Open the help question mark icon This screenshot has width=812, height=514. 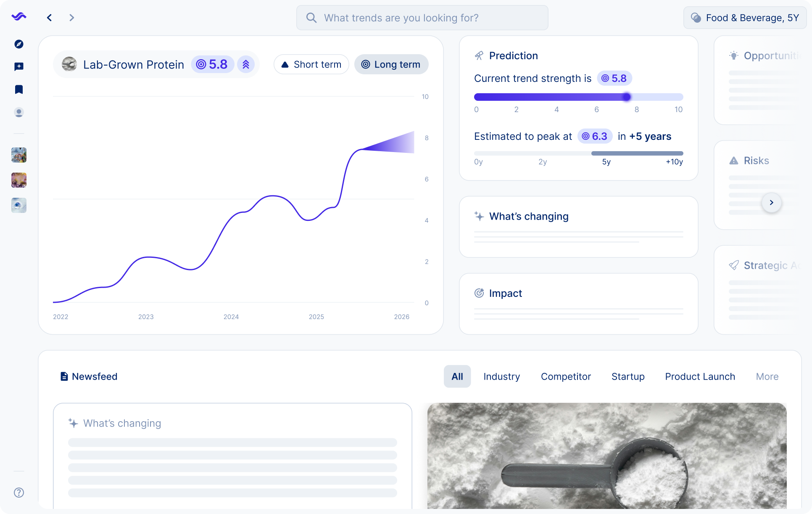point(18,493)
